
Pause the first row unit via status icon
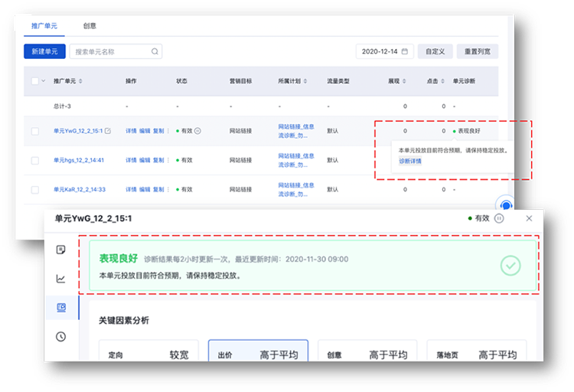[x=197, y=132]
